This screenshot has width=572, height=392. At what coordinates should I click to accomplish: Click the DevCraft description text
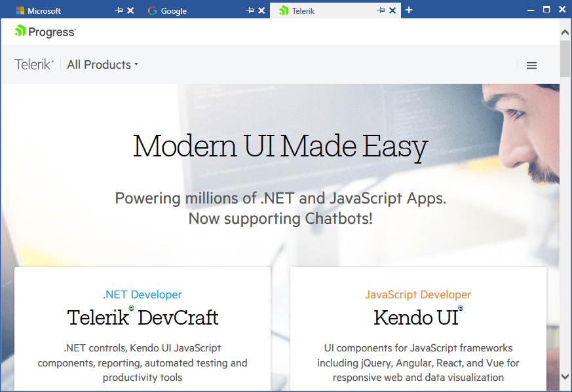tap(142, 363)
